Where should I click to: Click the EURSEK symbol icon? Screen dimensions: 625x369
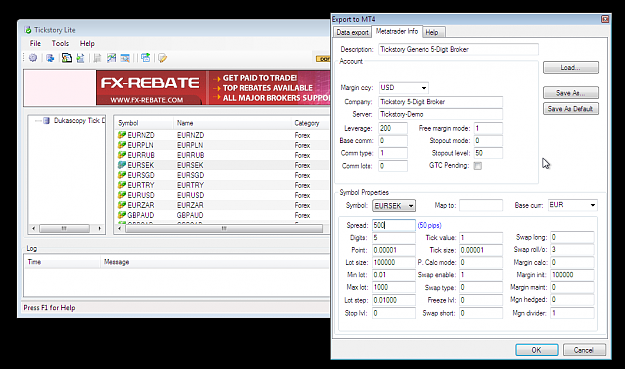[122, 165]
